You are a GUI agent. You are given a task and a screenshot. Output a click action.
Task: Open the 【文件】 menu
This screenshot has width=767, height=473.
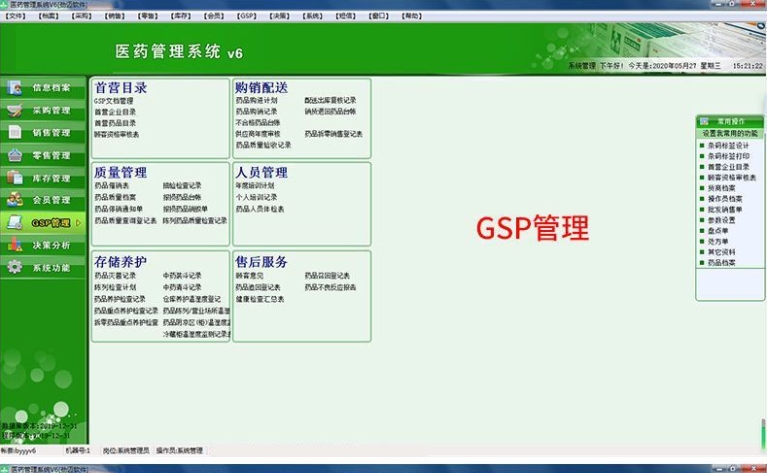point(15,16)
